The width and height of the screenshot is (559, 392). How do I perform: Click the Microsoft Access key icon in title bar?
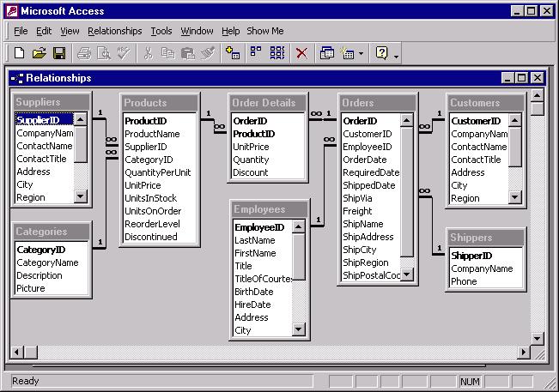tap(12, 11)
